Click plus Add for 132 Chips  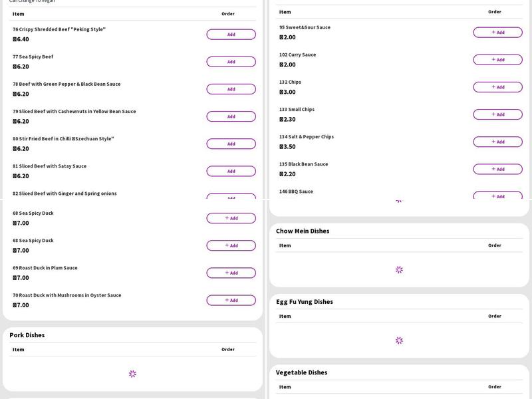click(x=497, y=87)
